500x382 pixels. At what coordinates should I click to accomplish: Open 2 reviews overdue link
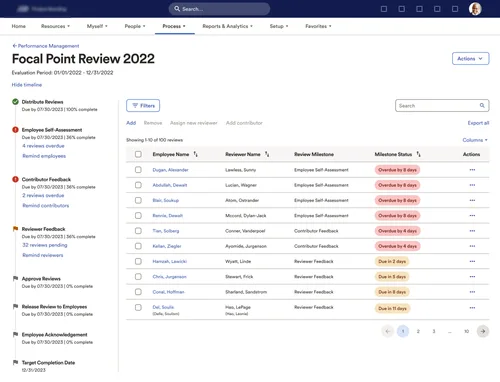pos(43,195)
